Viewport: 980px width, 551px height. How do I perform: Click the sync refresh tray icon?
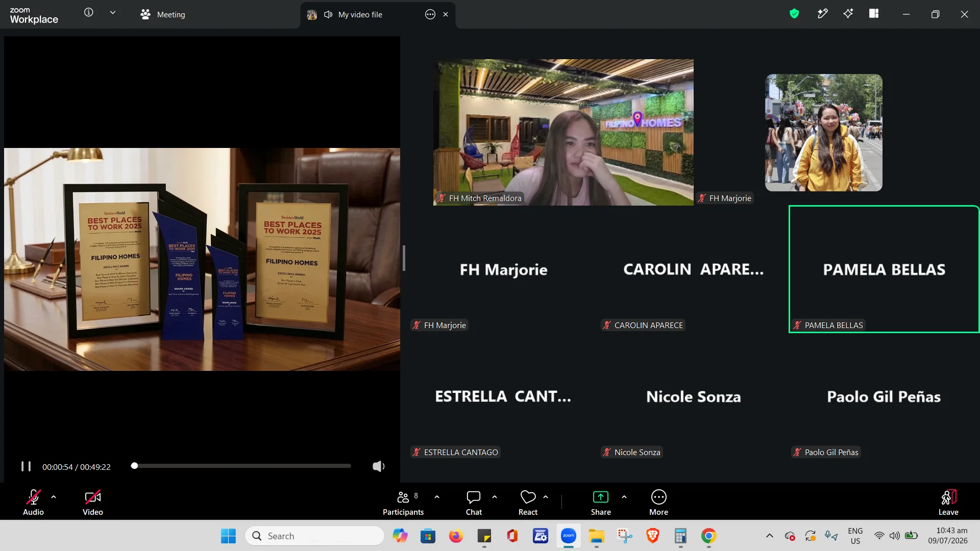tap(811, 536)
